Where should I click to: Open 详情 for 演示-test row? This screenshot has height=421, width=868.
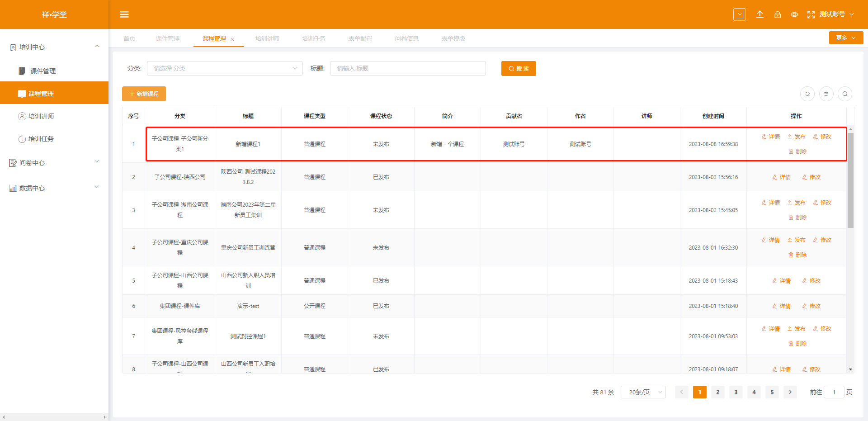click(782, 306)
